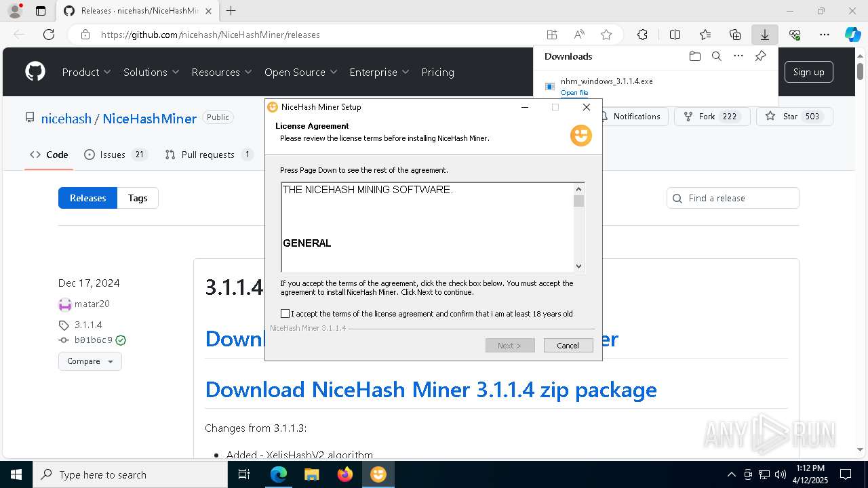Click the Open file link
868x488 pixels.
[574, 93]
